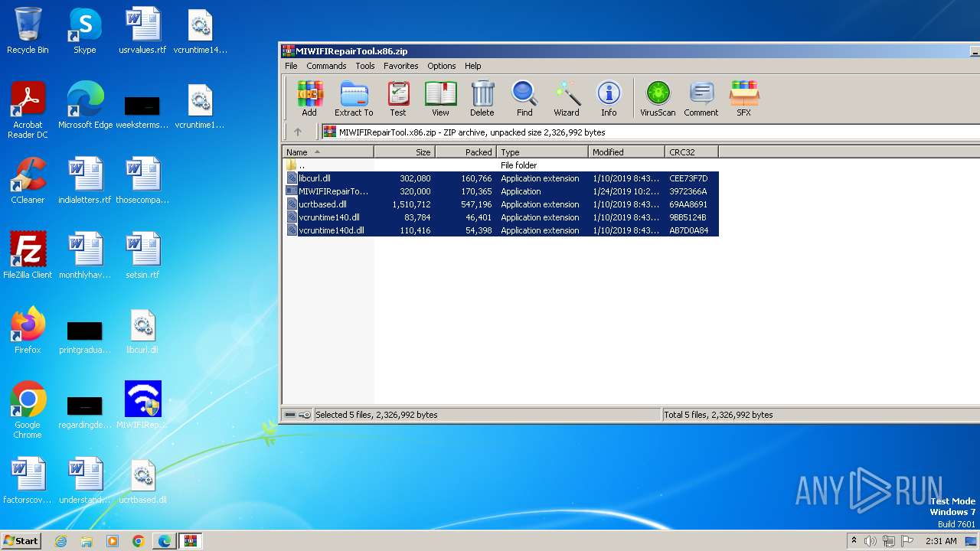Select the CCleaner desktop shortcut

pyautogui.click(x=28, y=181)
